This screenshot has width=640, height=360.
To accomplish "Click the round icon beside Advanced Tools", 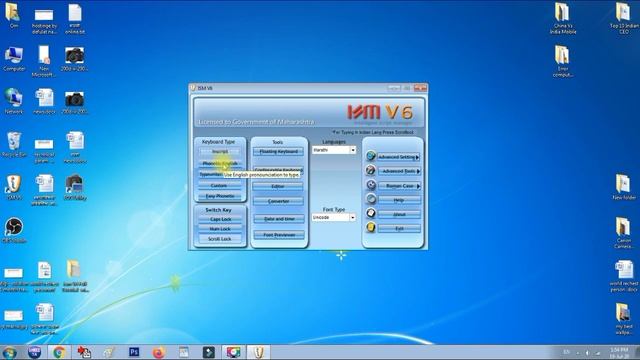I will pos(371,170).
